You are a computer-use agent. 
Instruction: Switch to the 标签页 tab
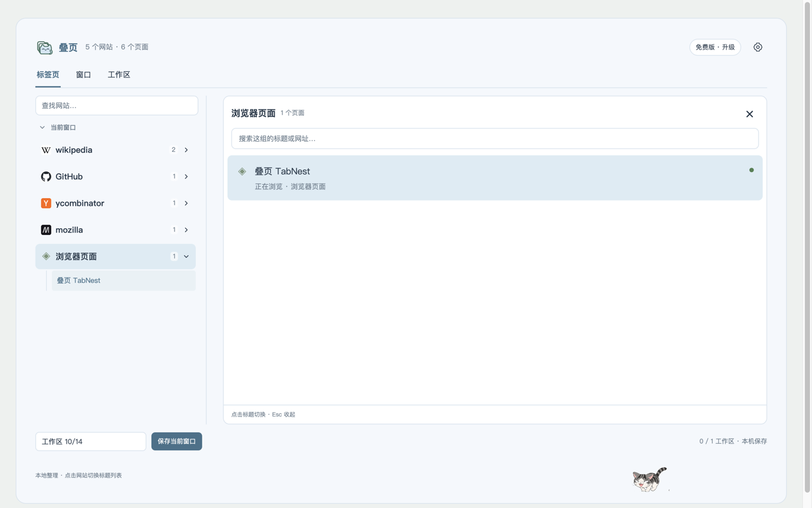pyautogui.click(x=48, y=75)
